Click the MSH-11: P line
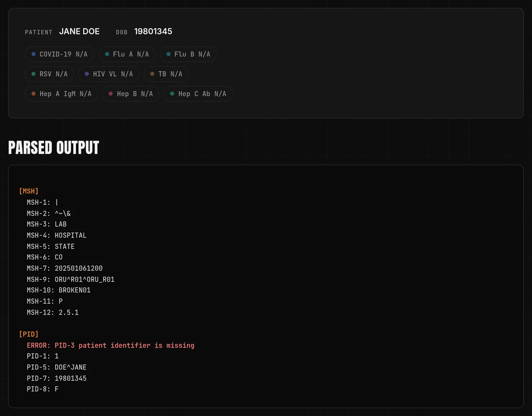The image size is (532, 416). [x=45, y=301]
